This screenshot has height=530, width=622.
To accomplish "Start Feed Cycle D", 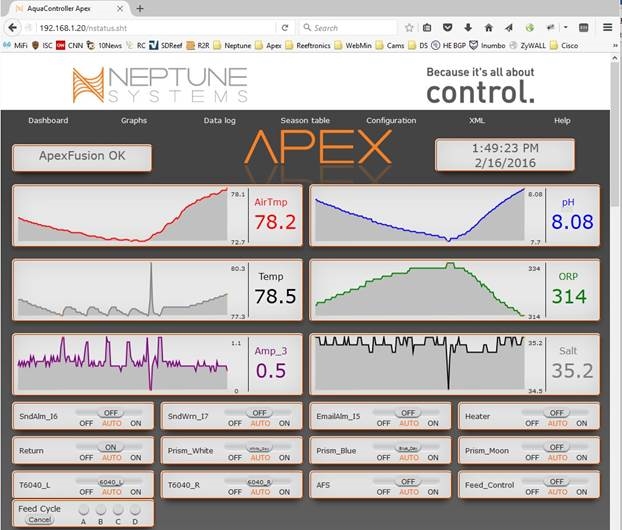I will (x=135, y=509).
